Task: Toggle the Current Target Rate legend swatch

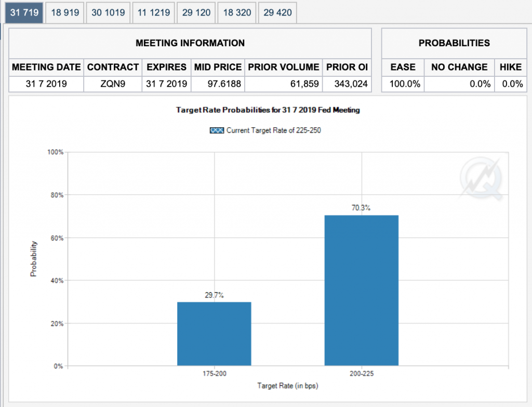Action: coord(216,130)
